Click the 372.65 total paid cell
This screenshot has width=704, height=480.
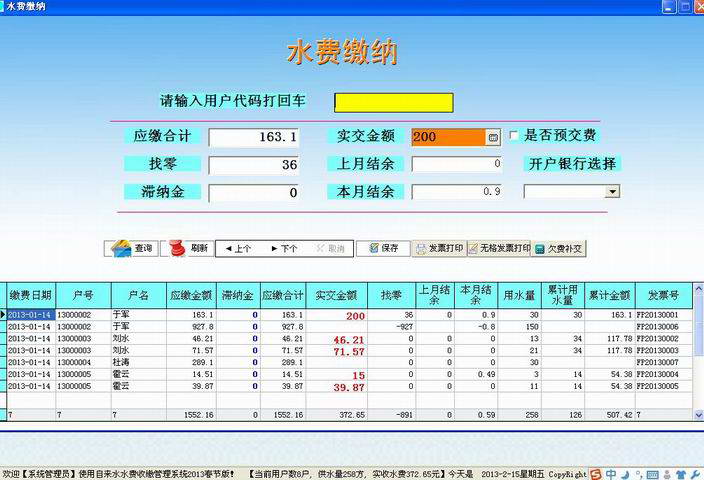tap(336, 415)
